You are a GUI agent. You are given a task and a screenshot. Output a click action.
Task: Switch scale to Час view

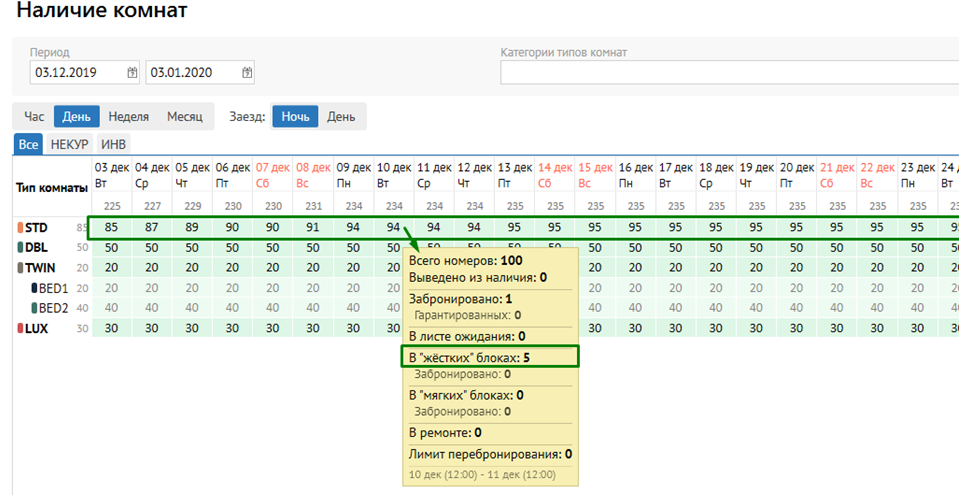[x=33, y=116]
